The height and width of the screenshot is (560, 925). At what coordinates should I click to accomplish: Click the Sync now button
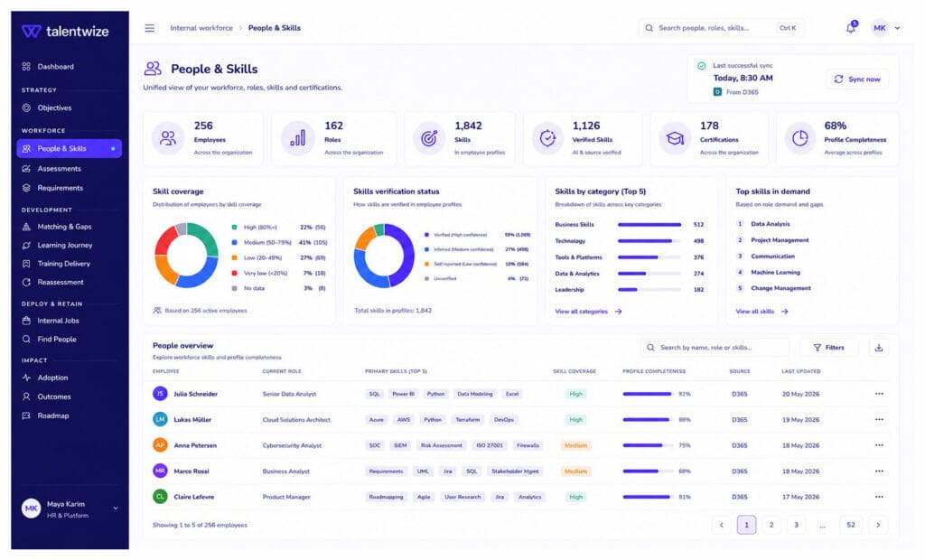pos(857,79)
